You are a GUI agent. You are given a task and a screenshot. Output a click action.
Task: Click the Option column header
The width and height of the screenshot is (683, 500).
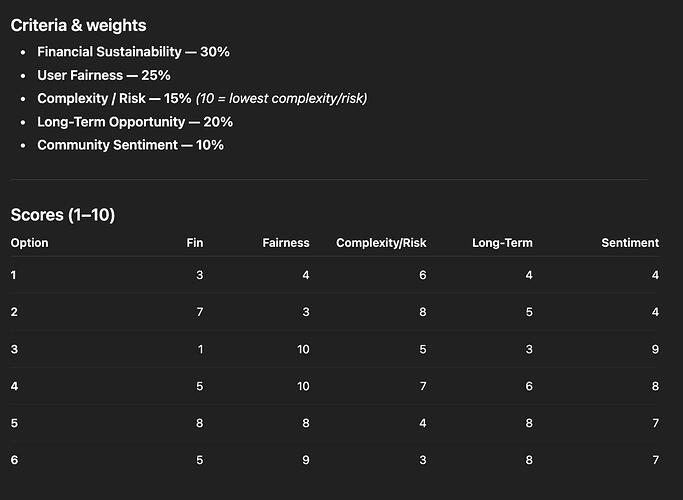click(x=30, y=243)
